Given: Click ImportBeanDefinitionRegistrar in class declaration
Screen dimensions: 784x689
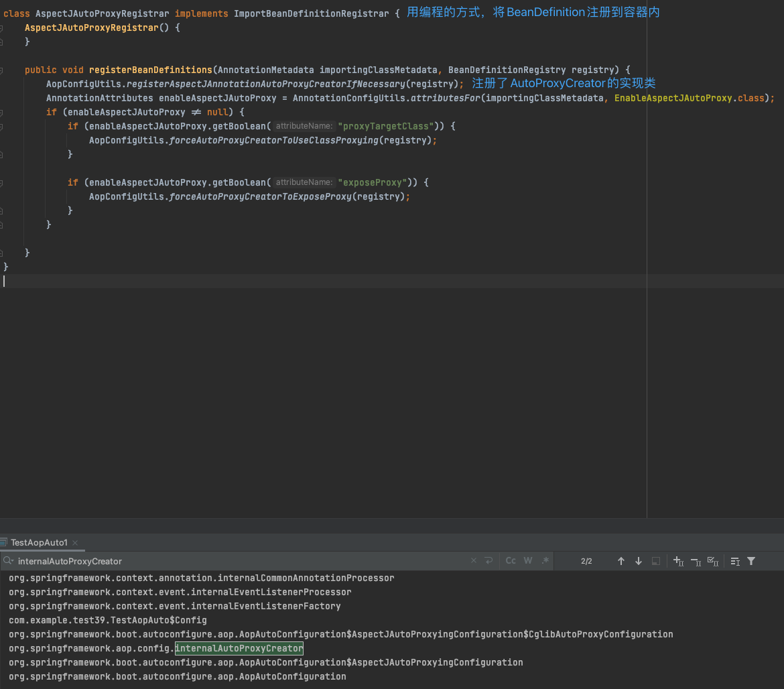Looking at the screenshot, I should tap(311, 13).
